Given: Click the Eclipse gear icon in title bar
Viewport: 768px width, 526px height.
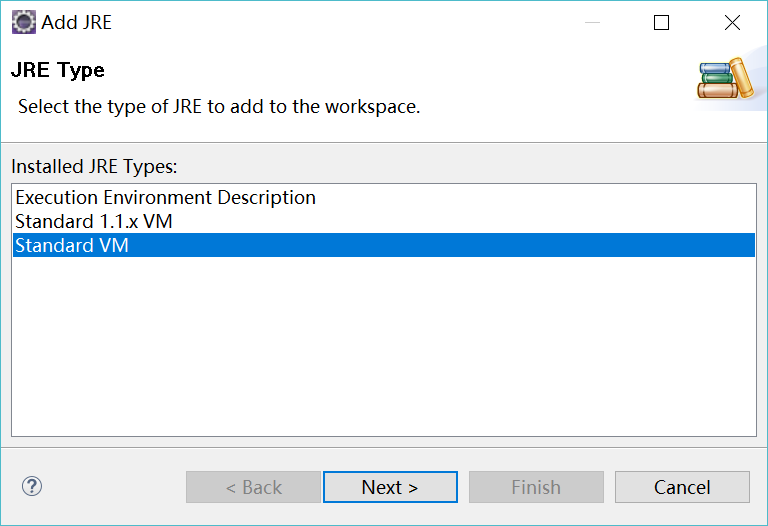Looking at the screenshot, I should [x=24, y=22].
